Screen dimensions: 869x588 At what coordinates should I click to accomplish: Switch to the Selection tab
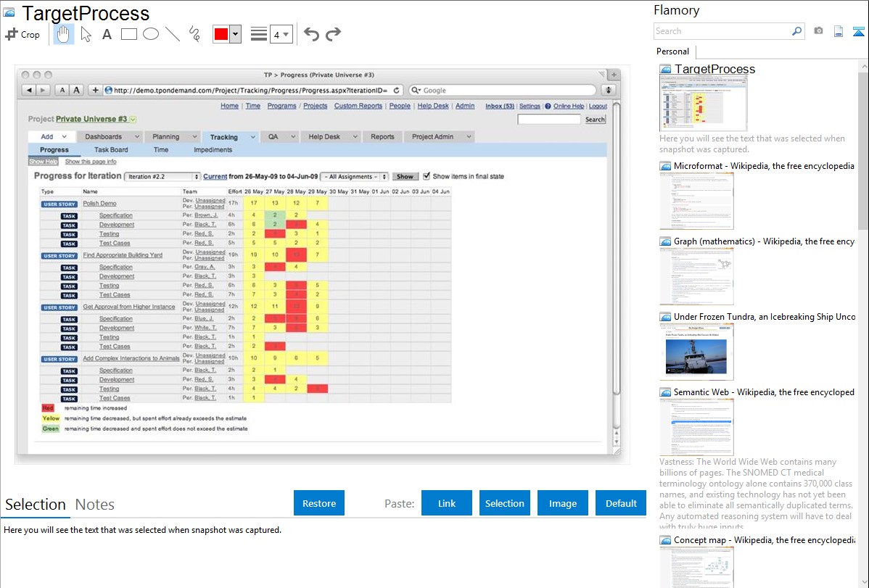point(36,505)
